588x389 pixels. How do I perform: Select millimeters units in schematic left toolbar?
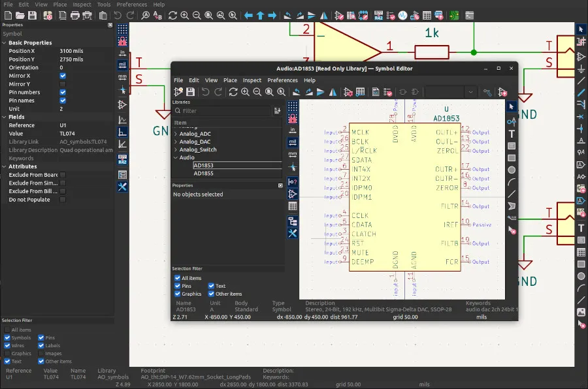(122, 78)
